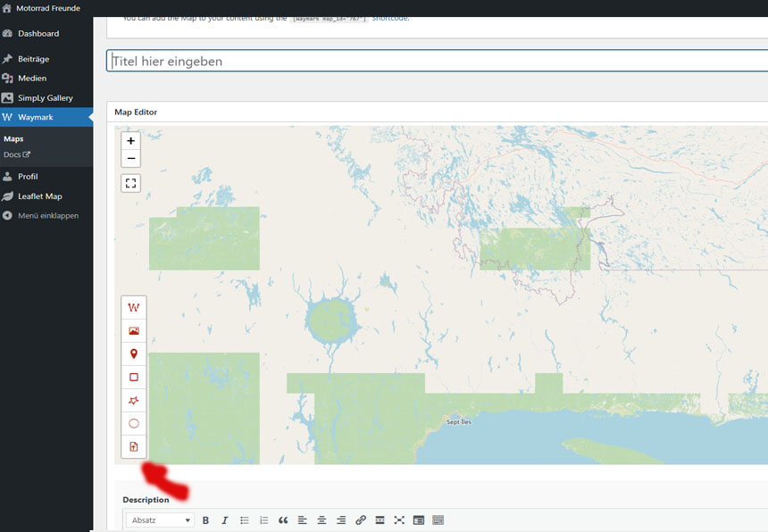
Task: Click the map zoom out minus button
Action: coord(131,159)
